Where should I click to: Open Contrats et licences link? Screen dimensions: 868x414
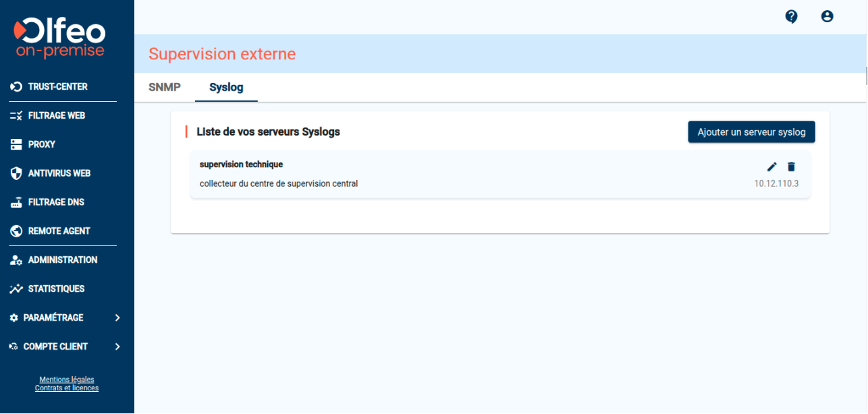[67, 388]
